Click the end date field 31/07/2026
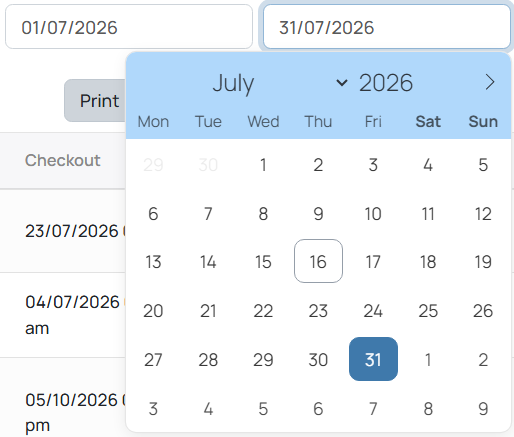514x437 pixels. pos(387,27)
